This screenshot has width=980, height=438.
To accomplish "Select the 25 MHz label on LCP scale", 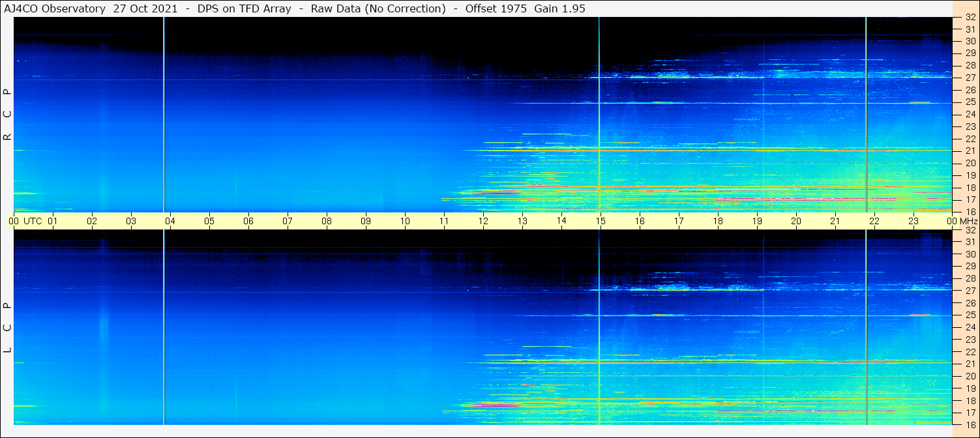I will point(970,315).
